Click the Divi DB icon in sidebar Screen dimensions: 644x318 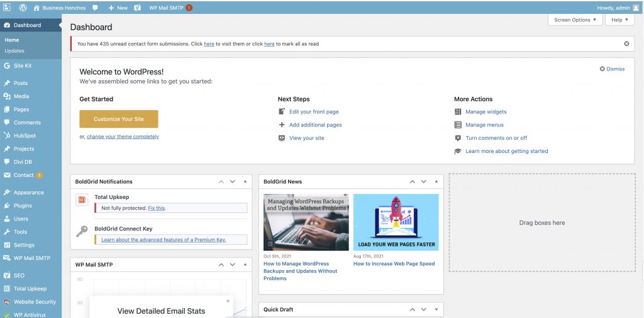click(x=7, y=162)
